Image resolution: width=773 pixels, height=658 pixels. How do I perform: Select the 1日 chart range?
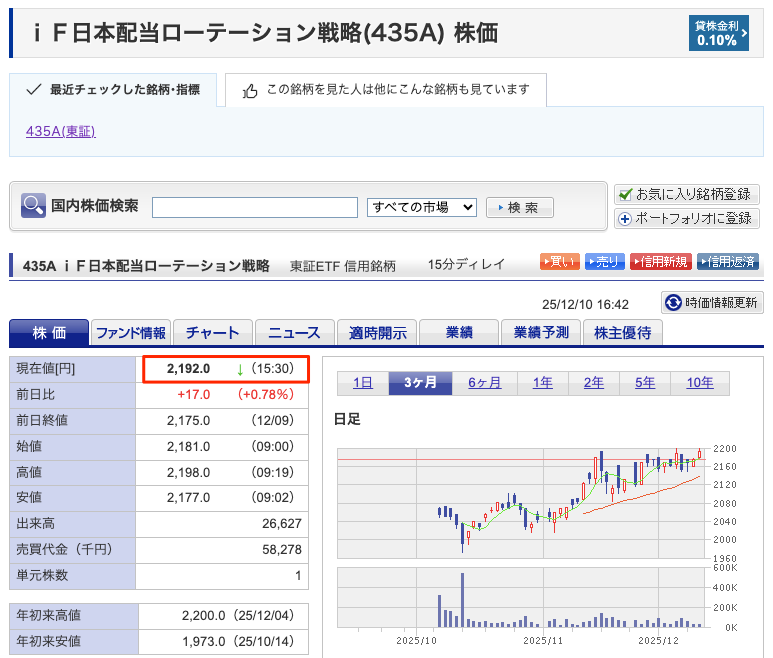(363, 383)
